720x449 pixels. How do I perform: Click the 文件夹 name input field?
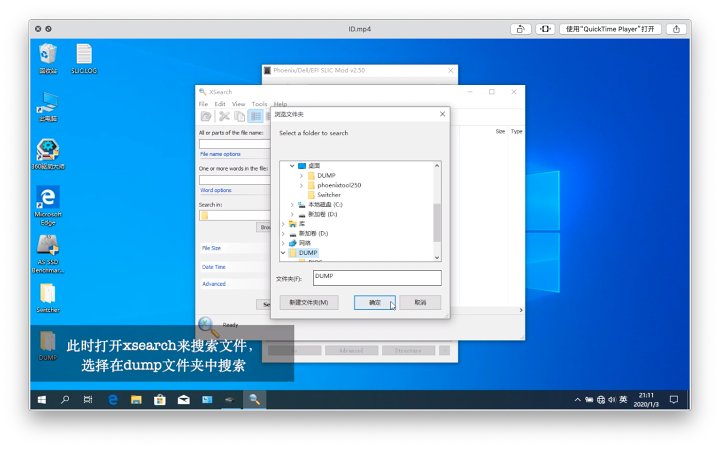click(x=376, y=278)
